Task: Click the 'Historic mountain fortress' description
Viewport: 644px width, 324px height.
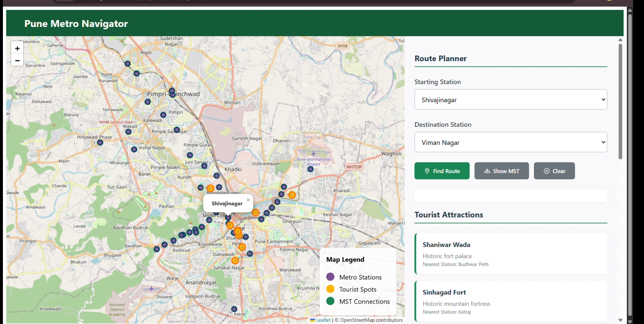Action: pos(456,304)
